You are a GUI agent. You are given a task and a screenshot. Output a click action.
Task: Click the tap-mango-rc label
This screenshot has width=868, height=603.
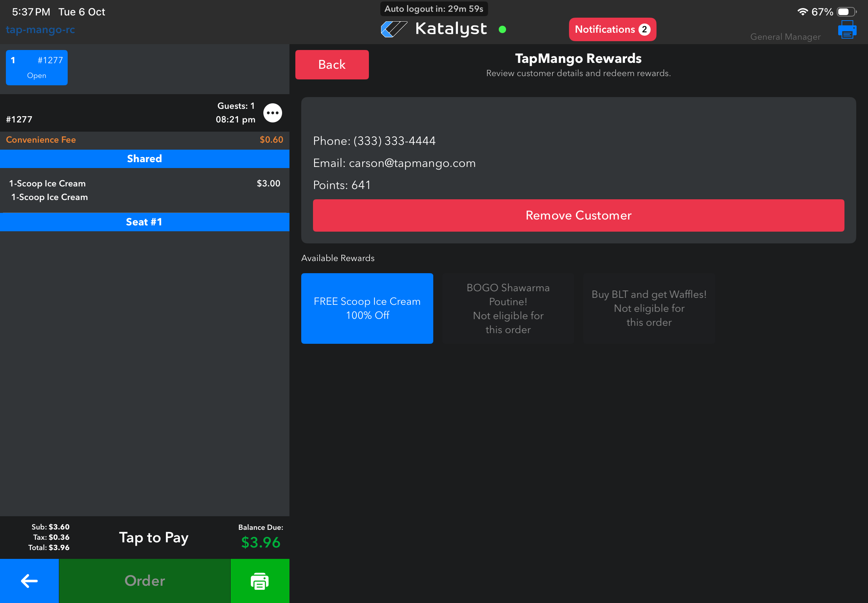(x=40, y=29)
